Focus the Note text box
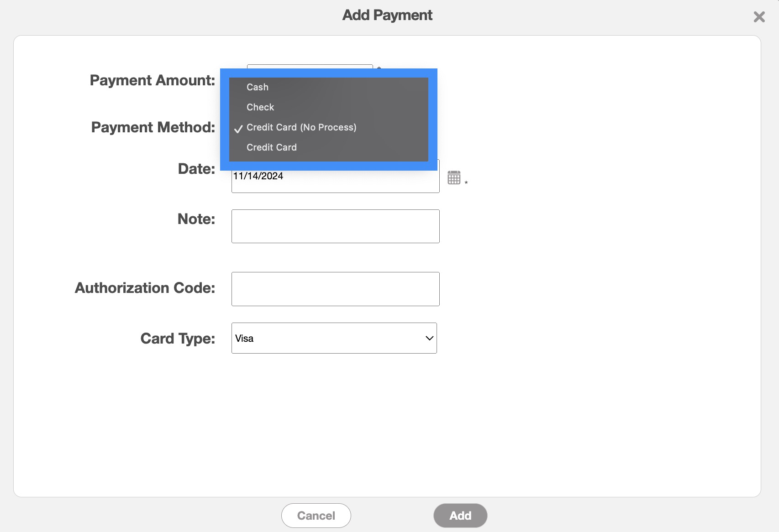The width and height of the screenshot is (779, 532). coord(335,226)
